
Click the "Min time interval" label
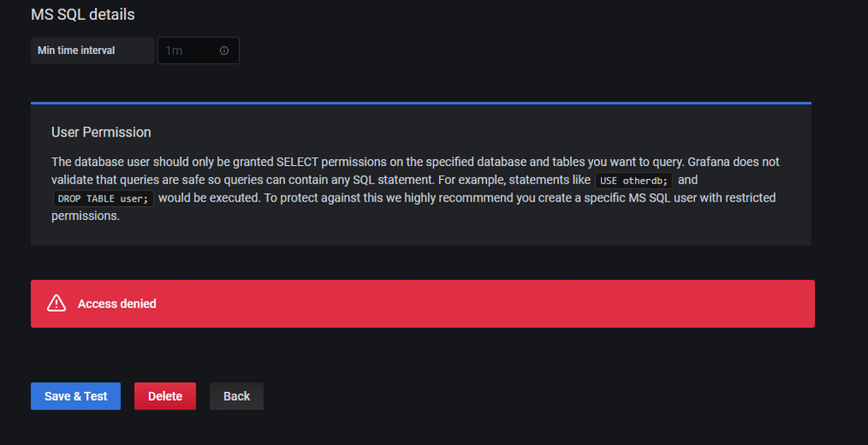(77, 50)
